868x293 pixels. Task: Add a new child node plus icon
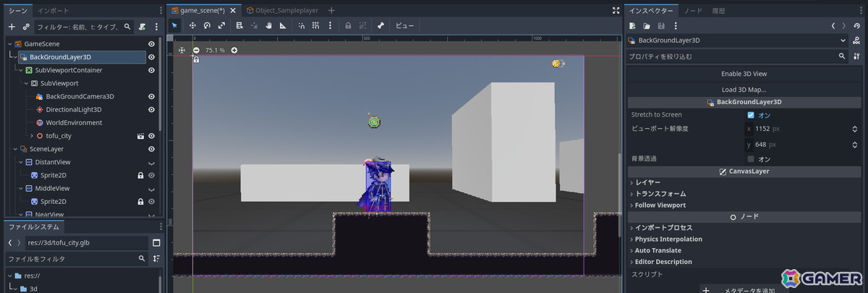pos(11,26)
